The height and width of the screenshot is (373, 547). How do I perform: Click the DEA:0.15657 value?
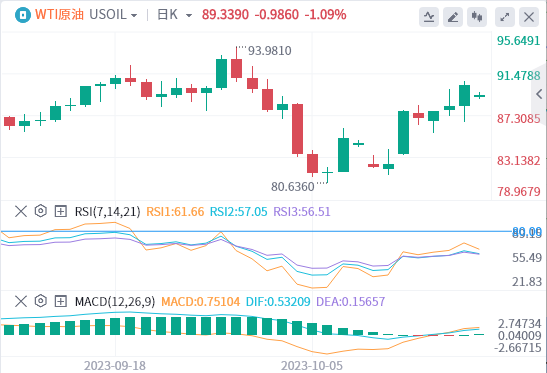tap(351, 301)
